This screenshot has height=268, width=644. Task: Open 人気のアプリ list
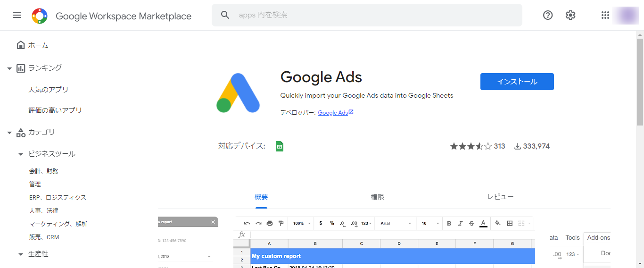click(49, 90)
